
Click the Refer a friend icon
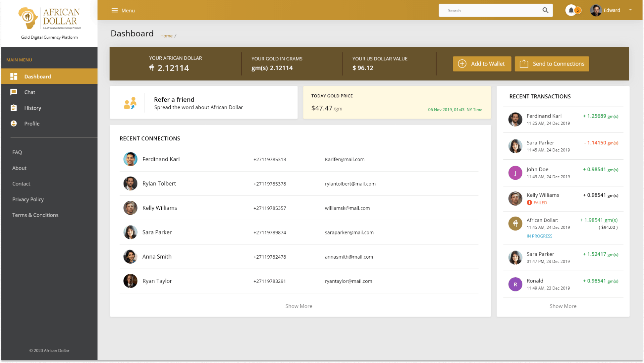pyautogui.click(x=130, y=103)
